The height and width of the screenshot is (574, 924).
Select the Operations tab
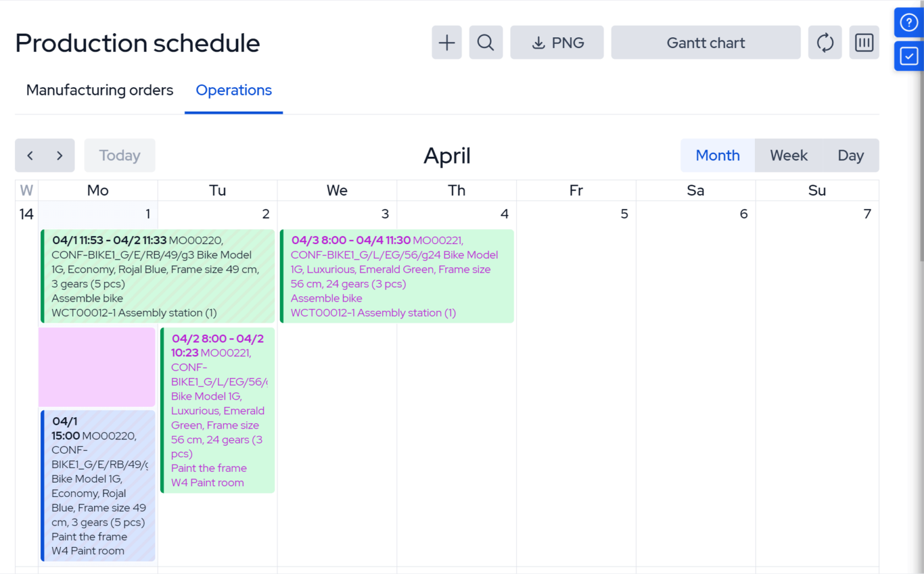(233, 90)
